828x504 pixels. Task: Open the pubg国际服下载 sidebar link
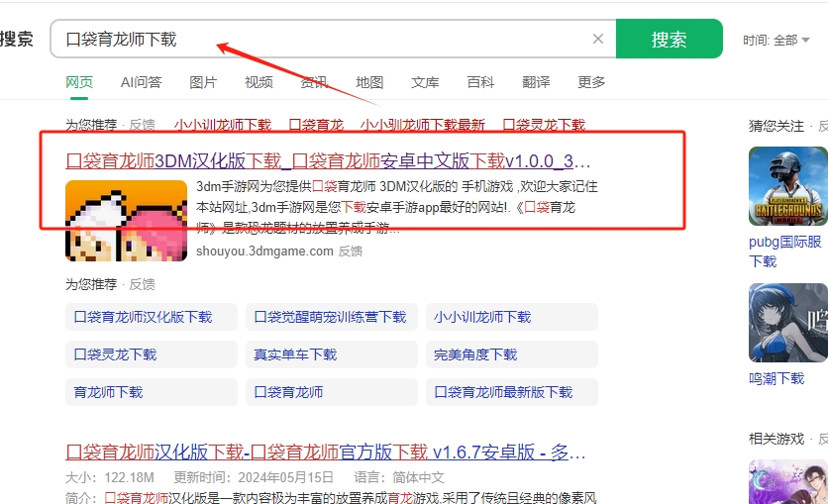pyautogui.click(x=785, y=252)
